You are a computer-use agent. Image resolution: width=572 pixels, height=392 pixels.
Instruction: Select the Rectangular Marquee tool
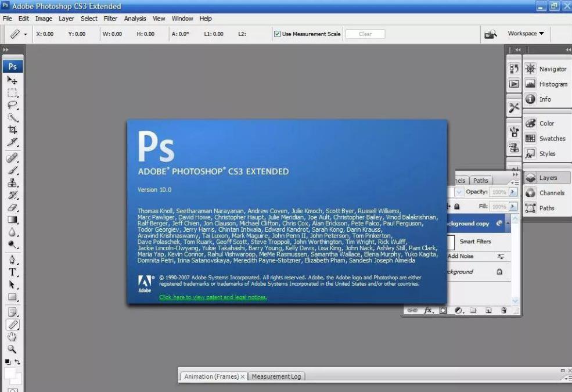12,92
